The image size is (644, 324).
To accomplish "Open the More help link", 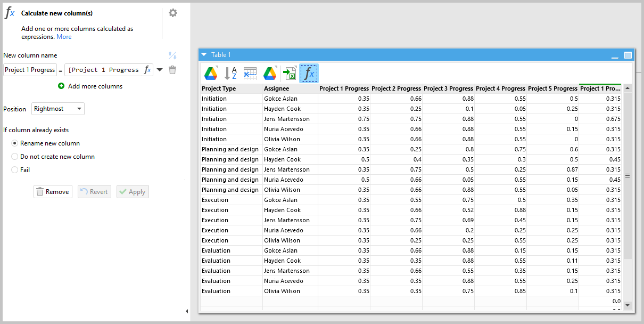I will tap(64, 37).
